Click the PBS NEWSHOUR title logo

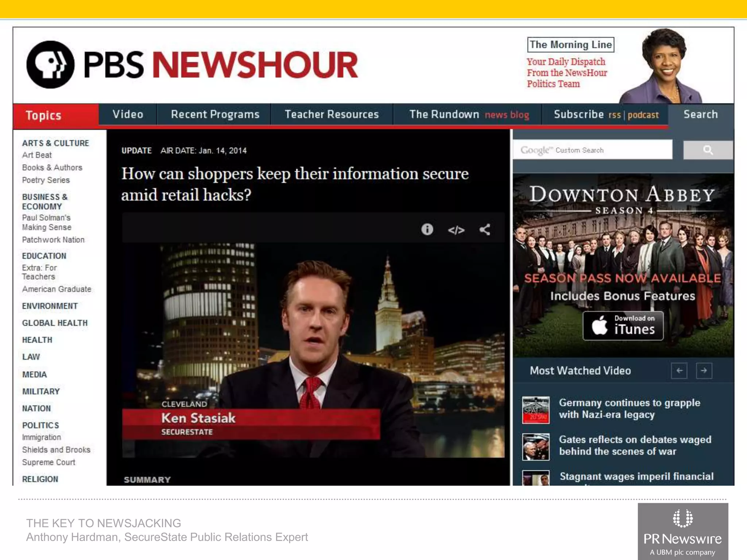tap(221, 65)
